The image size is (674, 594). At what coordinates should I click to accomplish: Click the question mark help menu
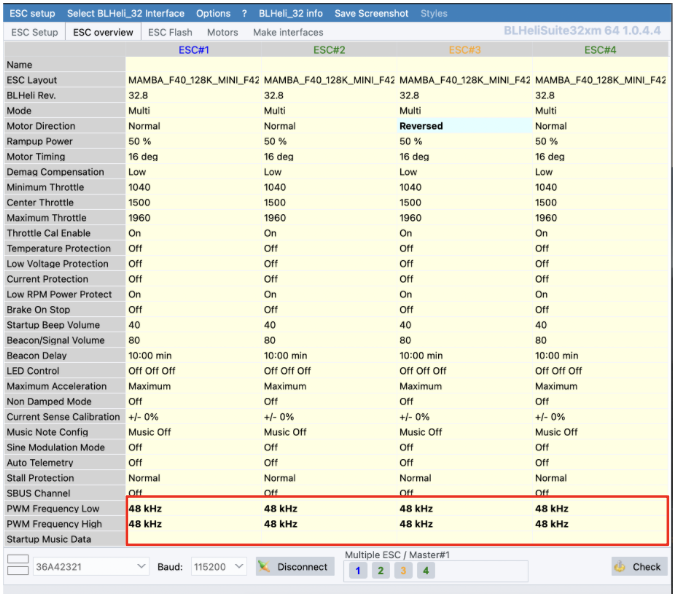pos(244,14)
